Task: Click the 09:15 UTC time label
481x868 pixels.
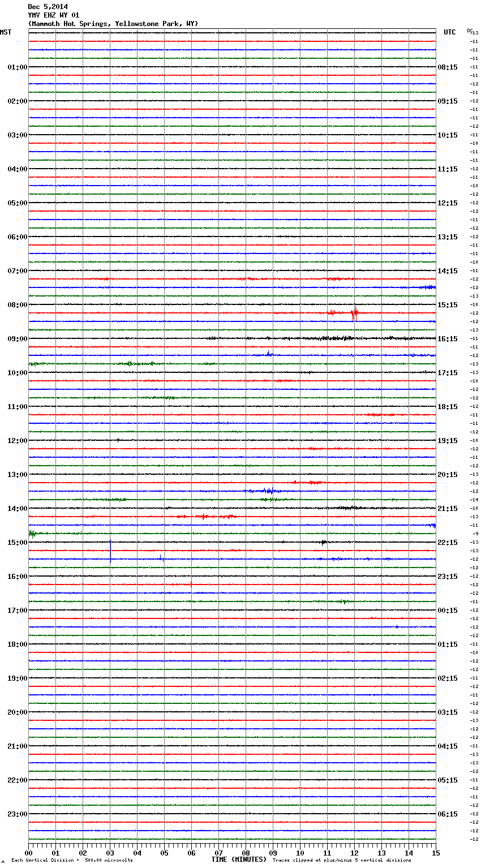Action: click(448, 101)
